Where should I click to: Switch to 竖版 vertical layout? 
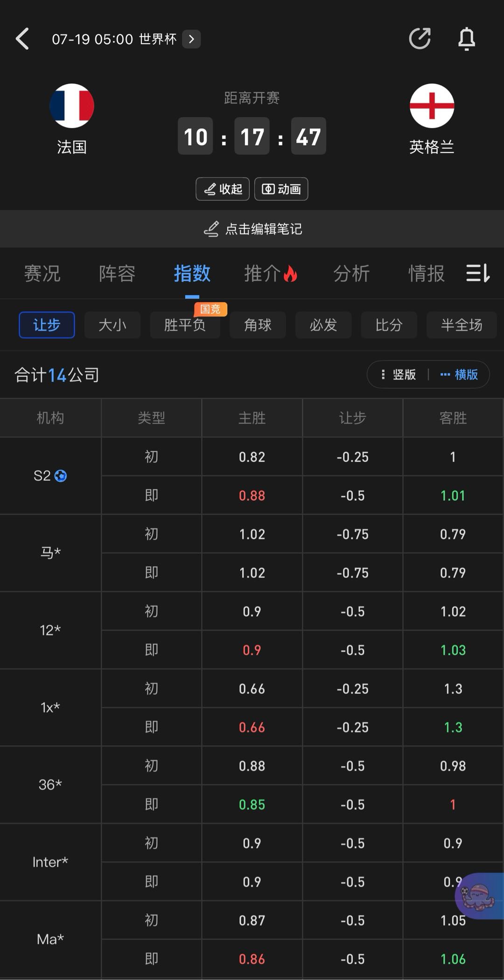398,374
